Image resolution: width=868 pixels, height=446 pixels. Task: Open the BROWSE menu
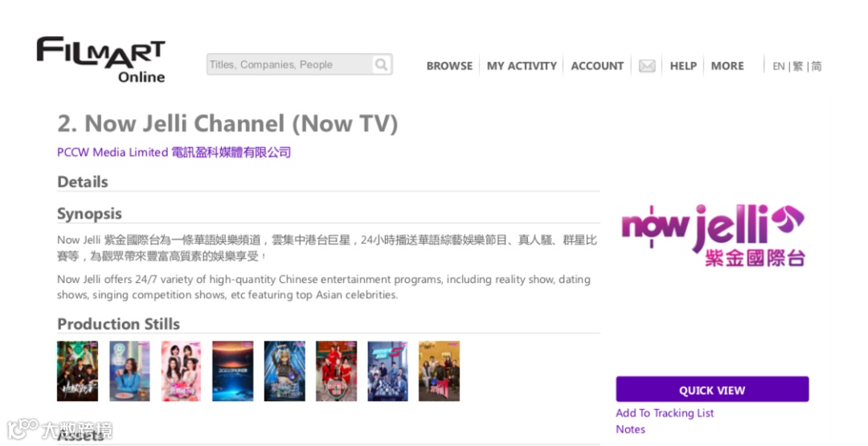click(x=449, y=66)
